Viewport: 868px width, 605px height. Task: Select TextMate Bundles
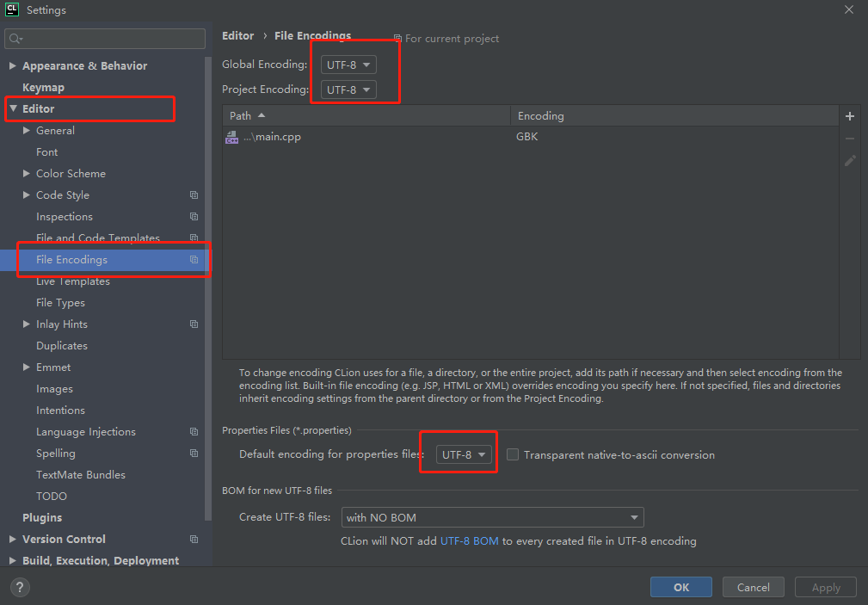click(x=81, y=475)
